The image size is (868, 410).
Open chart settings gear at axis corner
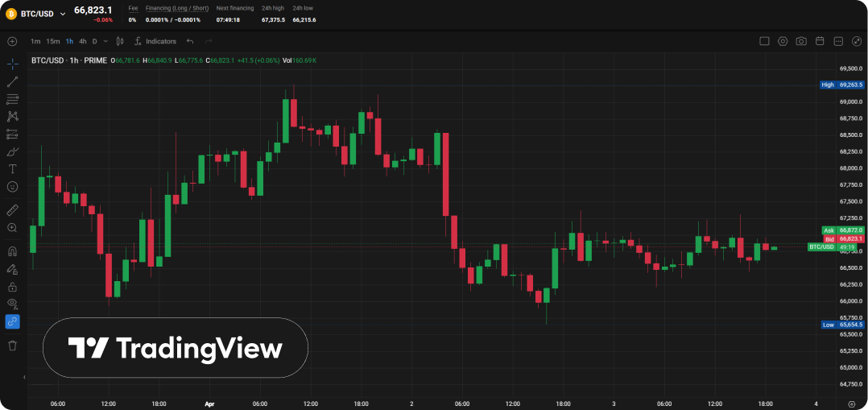[x=852, y=404]
